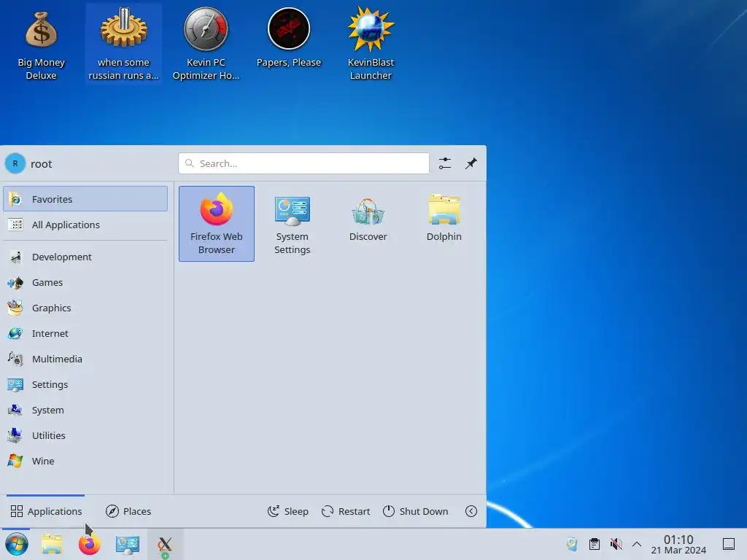Click the show desktop button
747x560 pixels.
click(729, 544)
